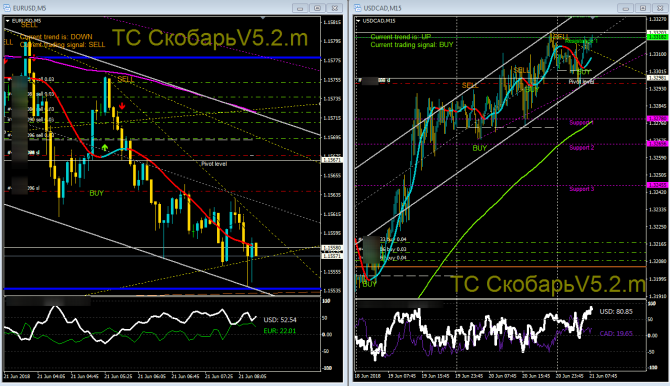Screen dimensions: 670x386
Task: Click the 'USD: 52.54' indicator value
Action: [x=280, y=320]
